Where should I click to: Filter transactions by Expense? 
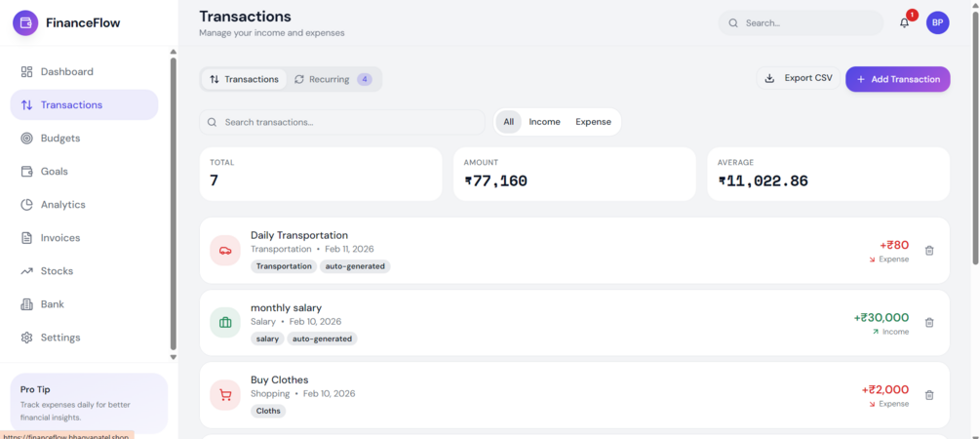pos(593,122)
